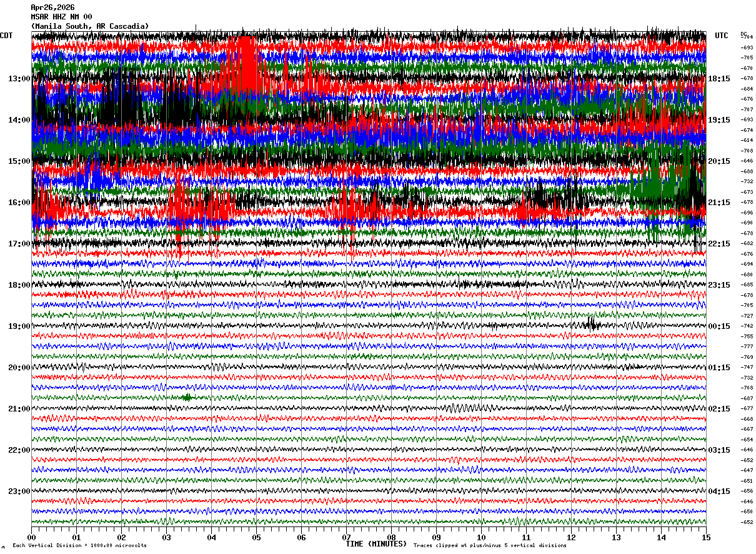Click the MSAR HHZ NM 00 station label
The height and width of the screenshot is (554, 756).
pyautogui.click(x=61, y=17)
